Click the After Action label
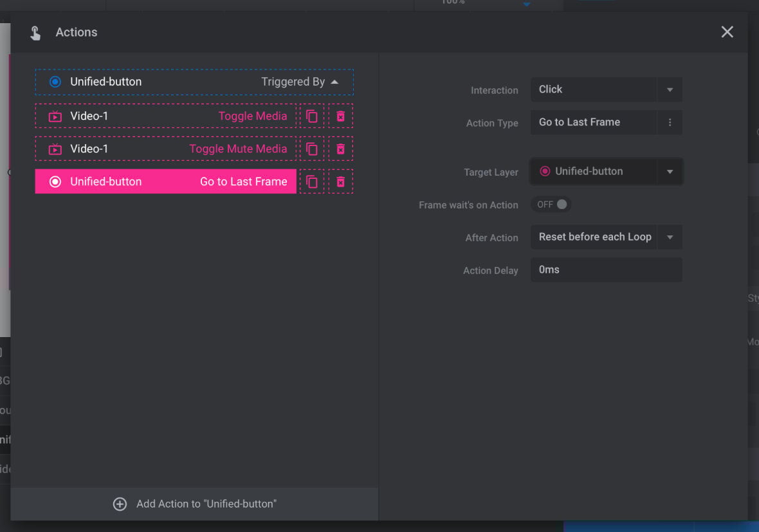The width and height of the screenshot is (759, 532). 491,238
